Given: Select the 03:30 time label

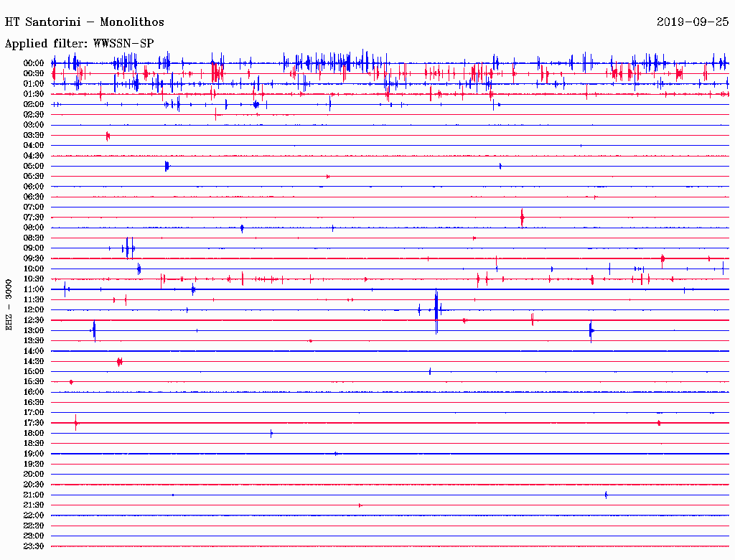Looking at the screenshot, I should (x=34, y=136).
